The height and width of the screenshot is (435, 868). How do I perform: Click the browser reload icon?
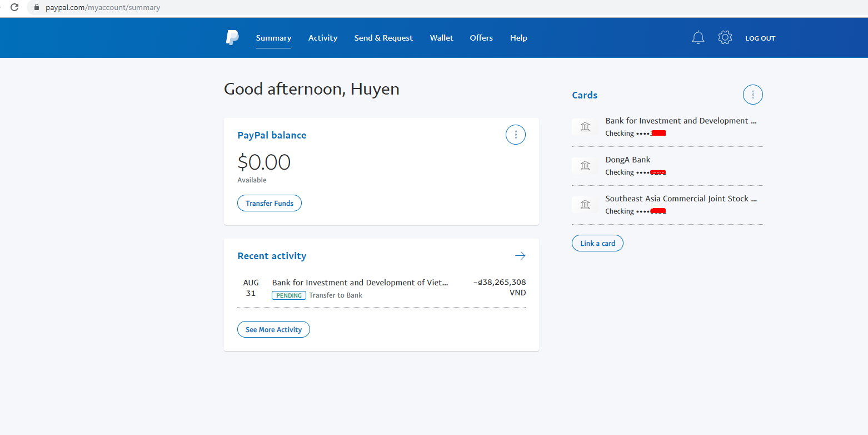click(14, 8)
